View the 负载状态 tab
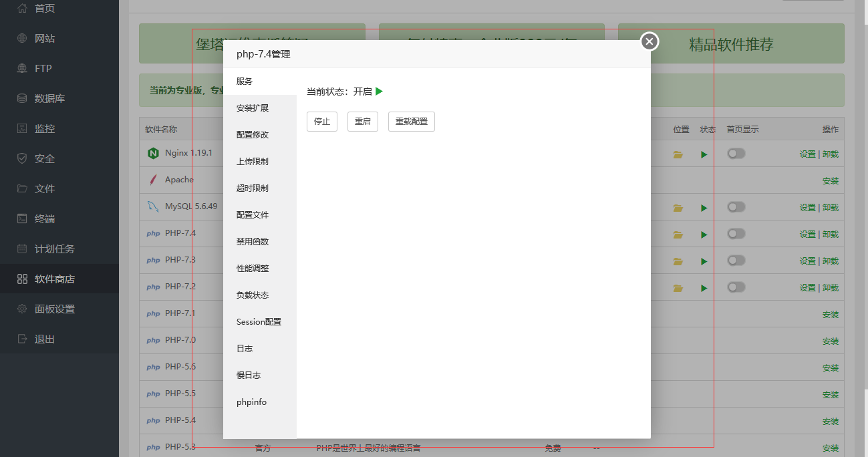The height and width of the screenshot is (457, 868). coord(260,295)
